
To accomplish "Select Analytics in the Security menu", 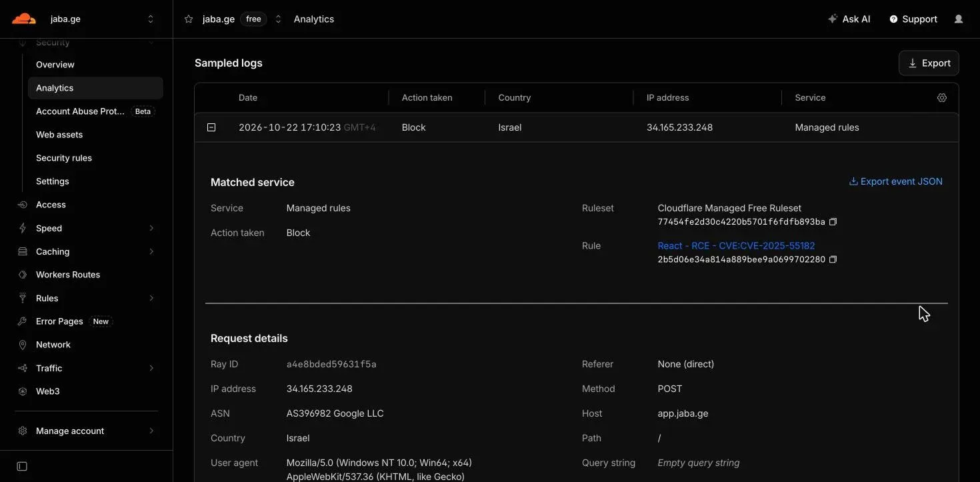I will 95,88.
